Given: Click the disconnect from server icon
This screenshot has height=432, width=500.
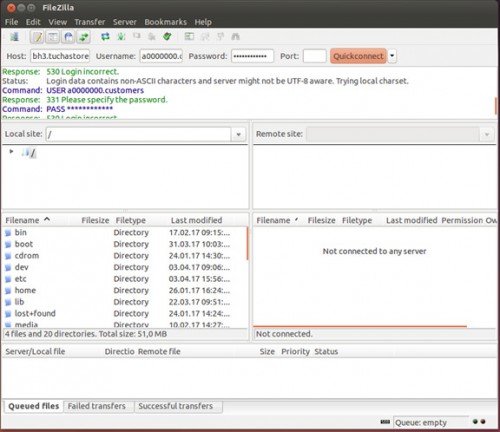Looking at the screenshot, I should [x=152, y=37].
